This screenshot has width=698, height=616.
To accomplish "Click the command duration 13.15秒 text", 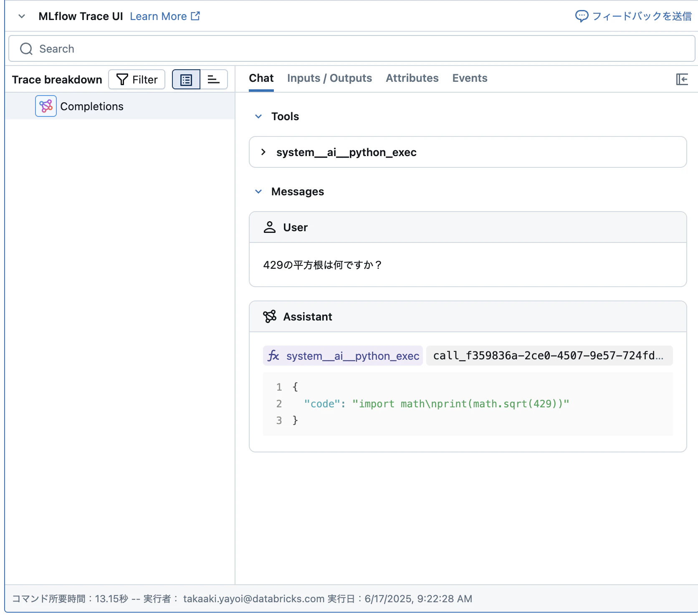I will tap(70, 599).
